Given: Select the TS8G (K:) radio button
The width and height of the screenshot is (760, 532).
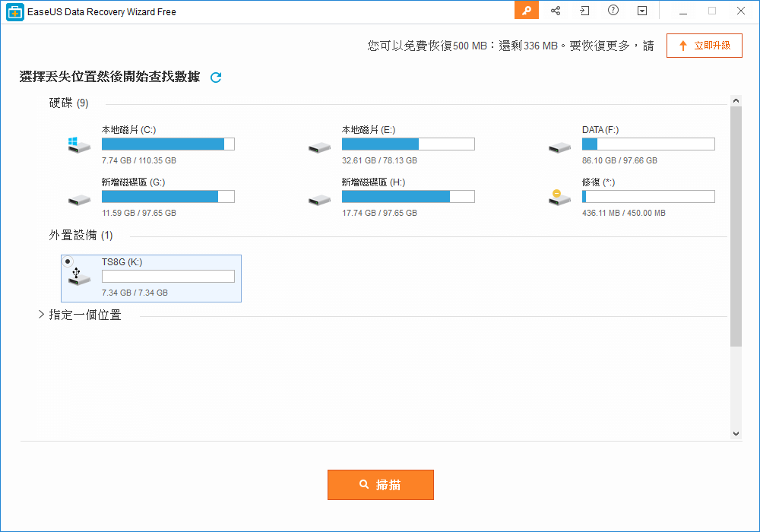Looking at the screenshot, I should click(x=68, y=261).
